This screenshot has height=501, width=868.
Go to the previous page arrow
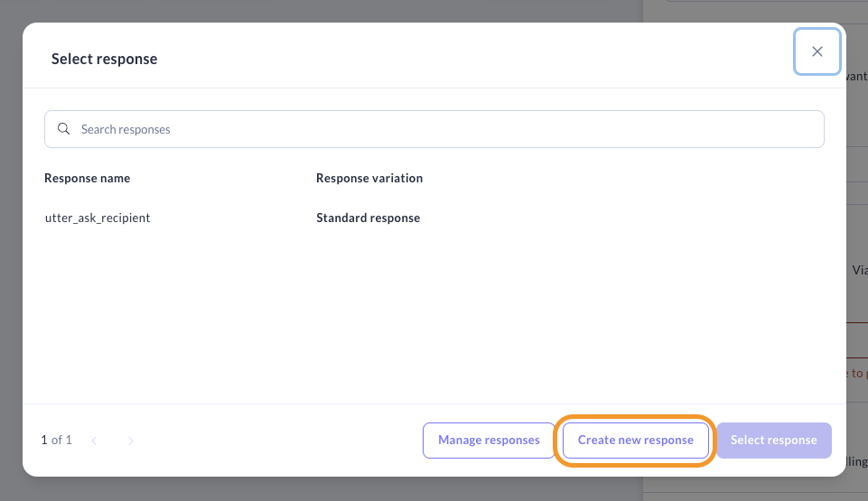point(95,441)
